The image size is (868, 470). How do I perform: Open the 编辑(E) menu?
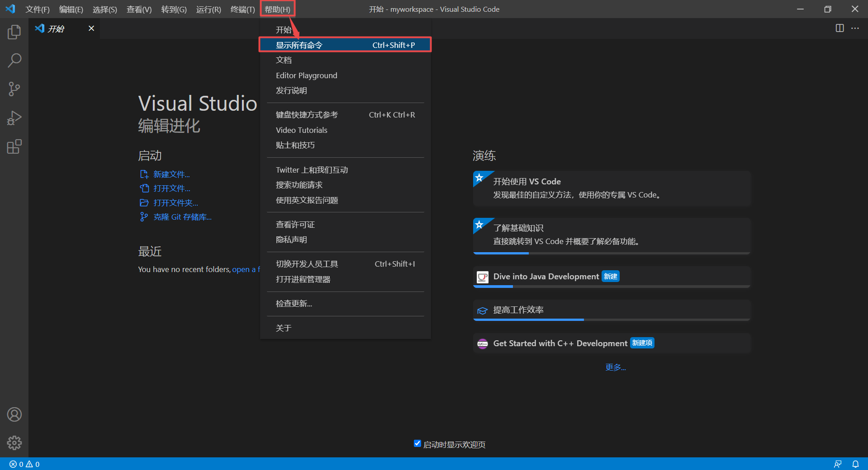click(71, 9)
